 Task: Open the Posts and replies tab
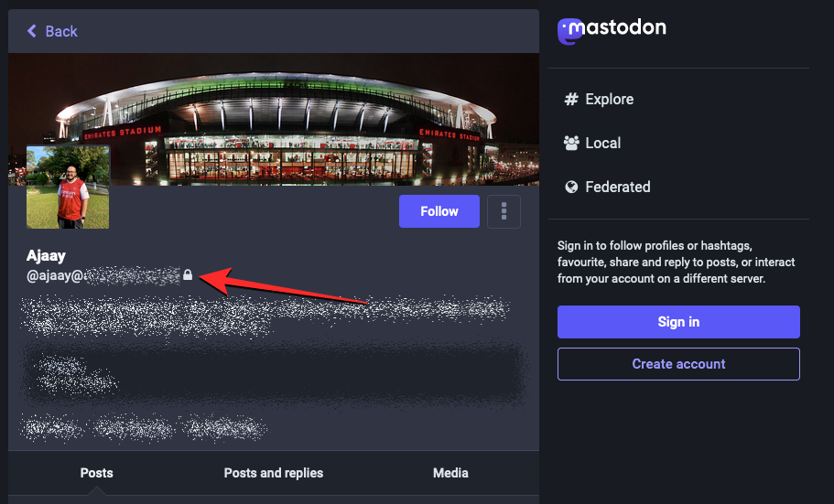pos(273,473)
